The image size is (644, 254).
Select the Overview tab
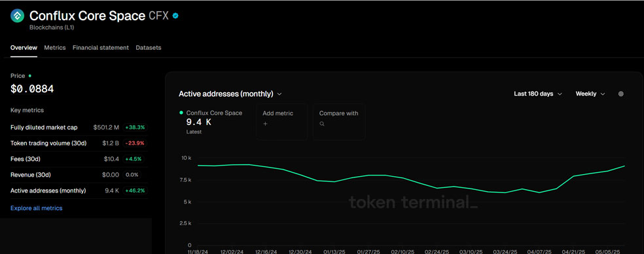tap(24, 48)
